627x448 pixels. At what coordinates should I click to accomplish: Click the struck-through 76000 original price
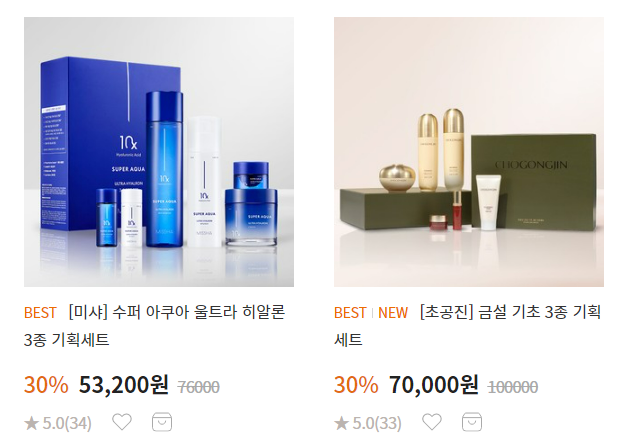[x=198, y=387]
